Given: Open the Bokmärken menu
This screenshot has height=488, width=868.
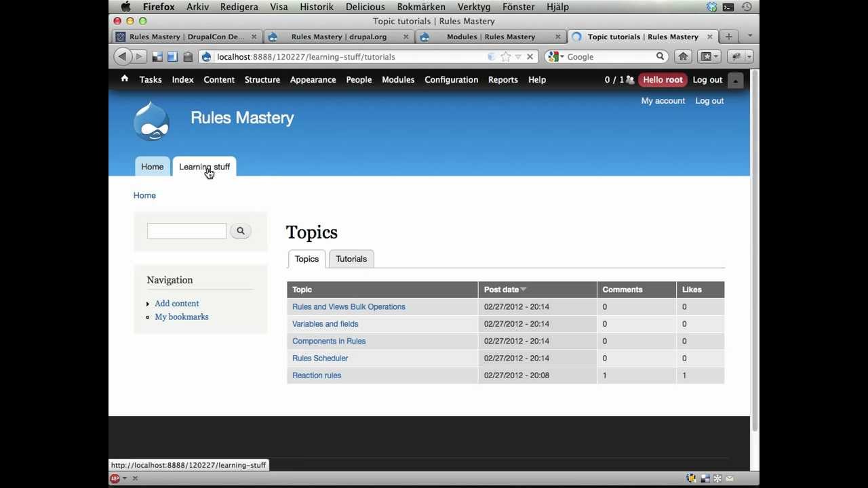Looking at the screenshot, I should click(x=421, y=7).
